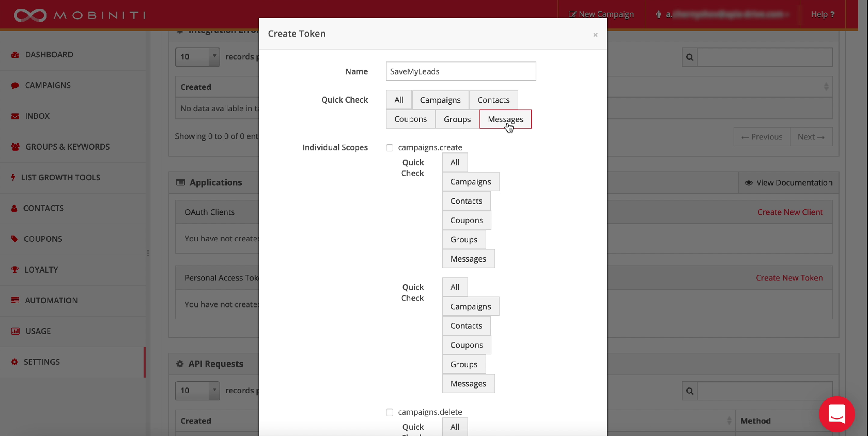Click All under campaigns.create Quick Check
Image resolution: width=868 pixels, height=436 pixels.
455,163
